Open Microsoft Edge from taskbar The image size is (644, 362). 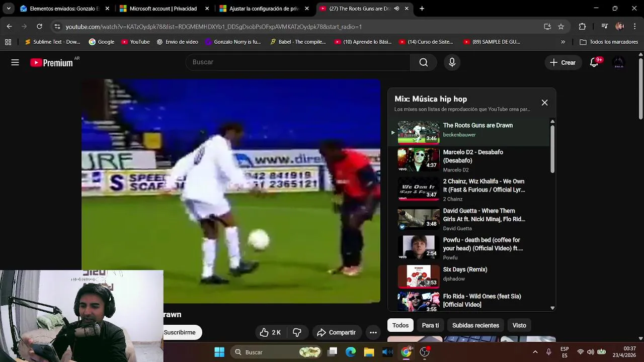(x=351, y=352)
